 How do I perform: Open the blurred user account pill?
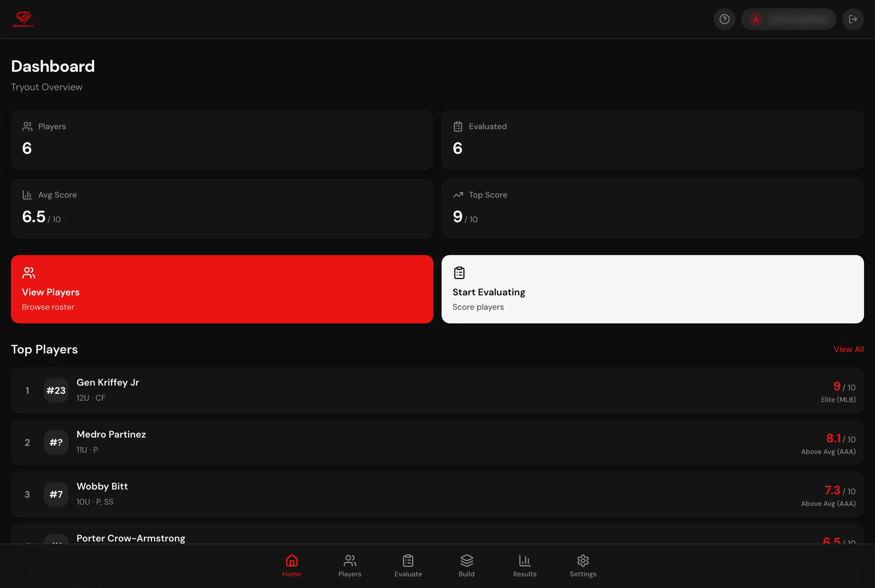click(789, 19)
